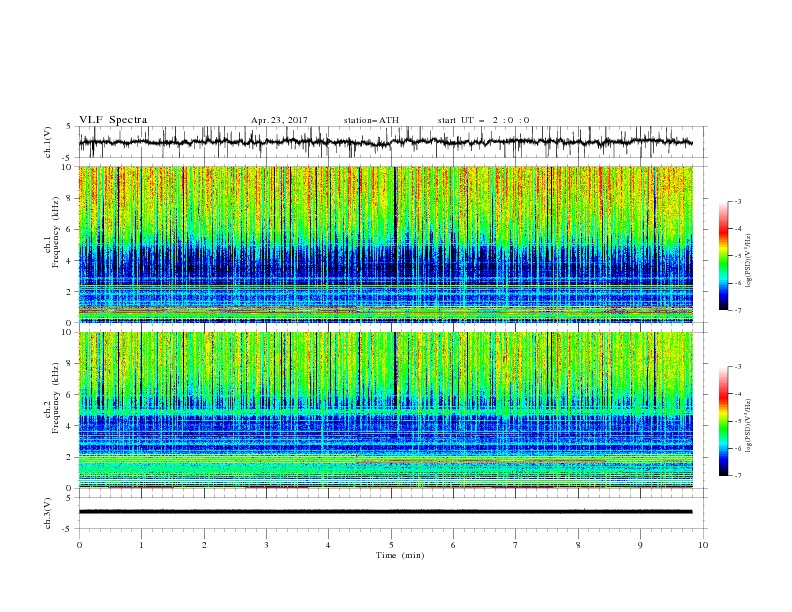This screenshot has width=792, height=612.
Task: Click the "VLF Spectra" plot title
Action: tap(113, 120)
